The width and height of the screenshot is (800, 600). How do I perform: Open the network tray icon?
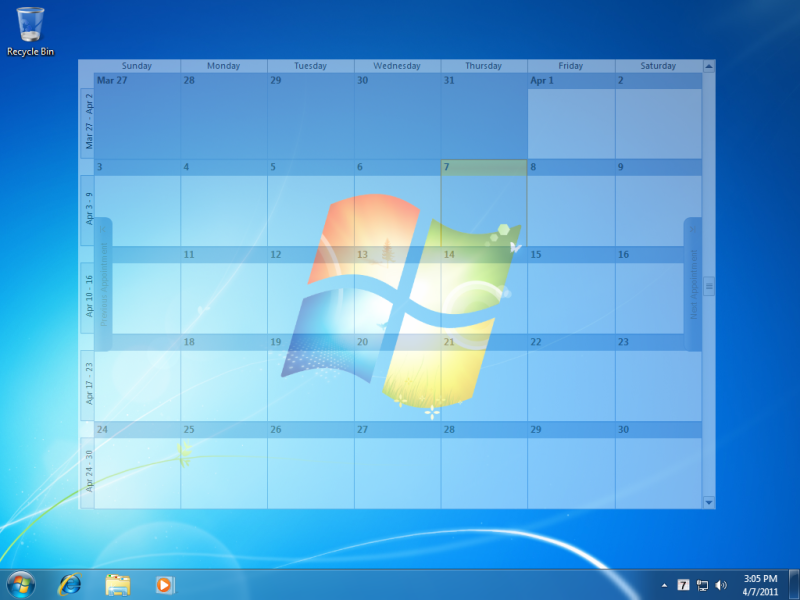click(703, 585)
